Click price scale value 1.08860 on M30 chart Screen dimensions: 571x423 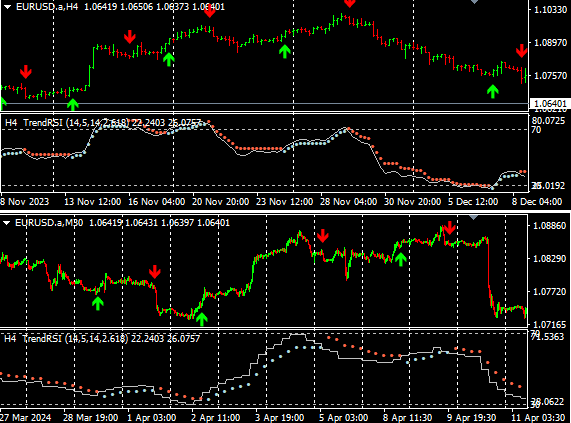[x=550, y=226]
